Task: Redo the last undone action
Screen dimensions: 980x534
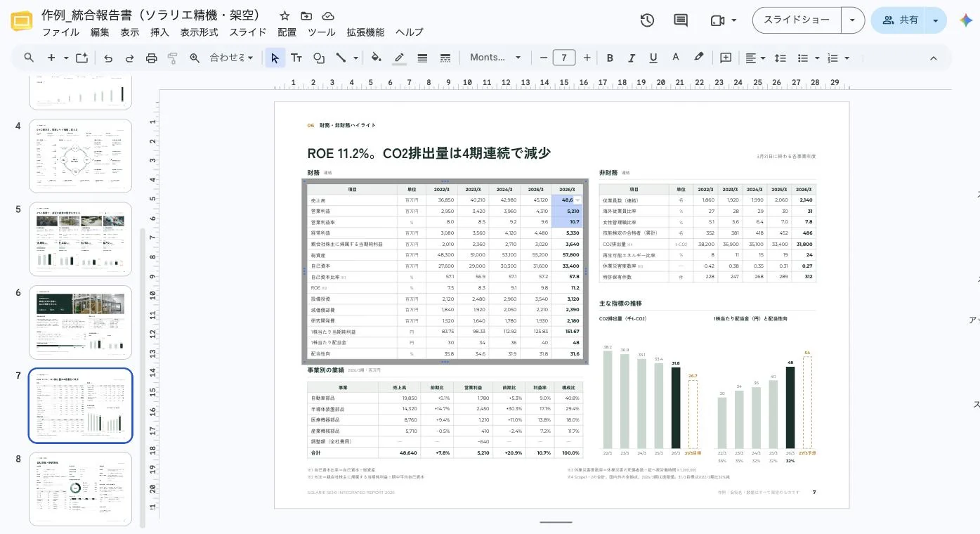Action: pos(129,58)
